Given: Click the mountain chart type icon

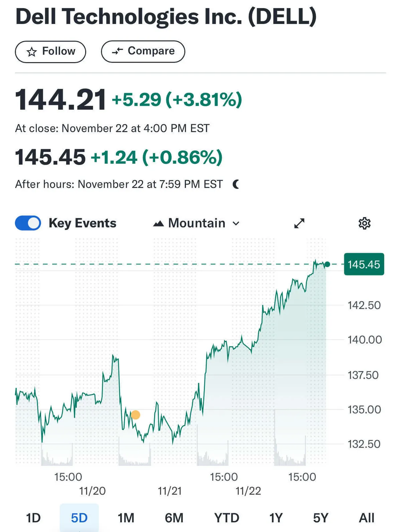Looking at the screenshot, I should [158, 224].
